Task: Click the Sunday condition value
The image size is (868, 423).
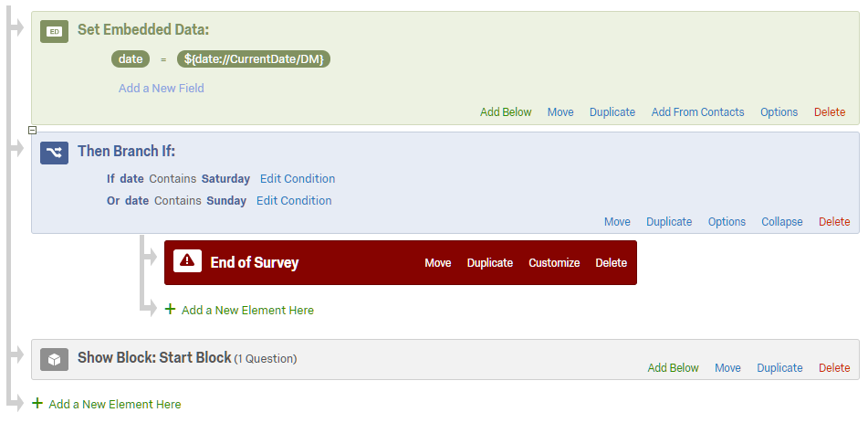Action: [226, 201]
